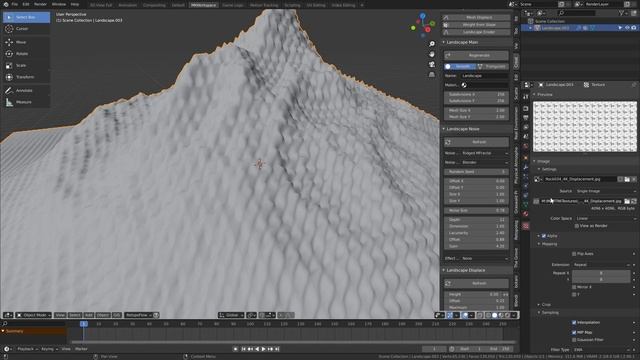Enable View as Render checkbox
Image resolution: width=640 pixels, height=360 pixels.
(x=577, y=226)
